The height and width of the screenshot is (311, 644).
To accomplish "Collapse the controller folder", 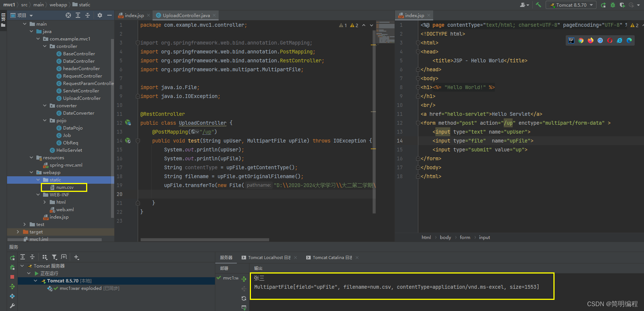I will (x=45, y=46).
